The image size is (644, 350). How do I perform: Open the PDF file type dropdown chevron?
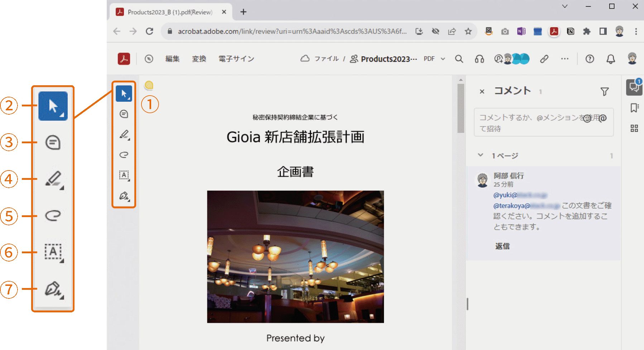443,59
